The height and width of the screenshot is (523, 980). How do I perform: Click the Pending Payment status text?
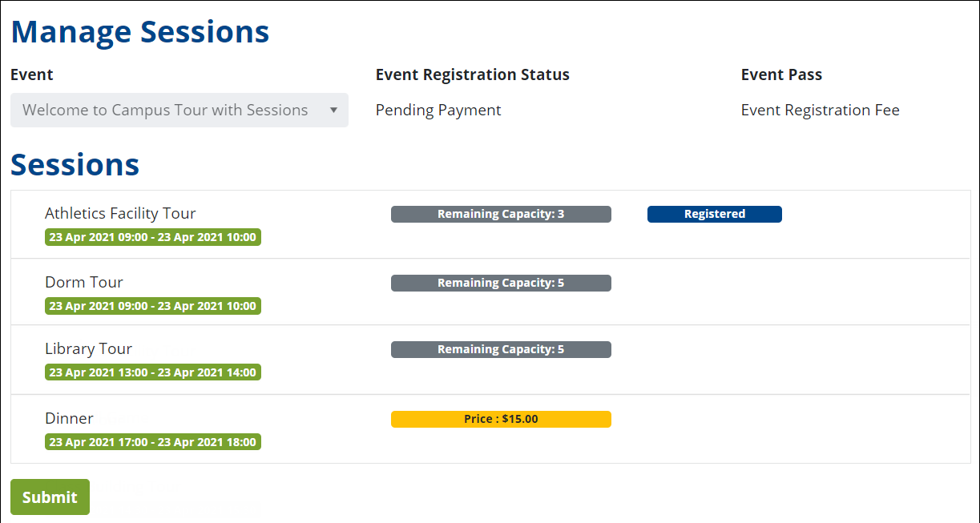pos(438,110)
